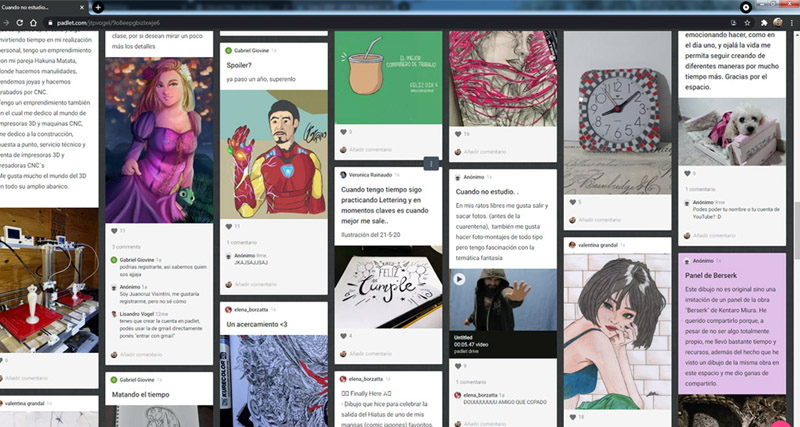Add comment under the pink scribble drawing
The image size is (800, 427).
tap(485, 152)
